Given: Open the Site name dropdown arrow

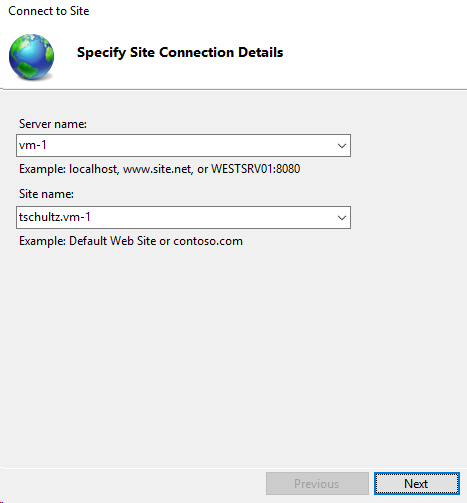Looking at the screenshot, I should point(342,218).
